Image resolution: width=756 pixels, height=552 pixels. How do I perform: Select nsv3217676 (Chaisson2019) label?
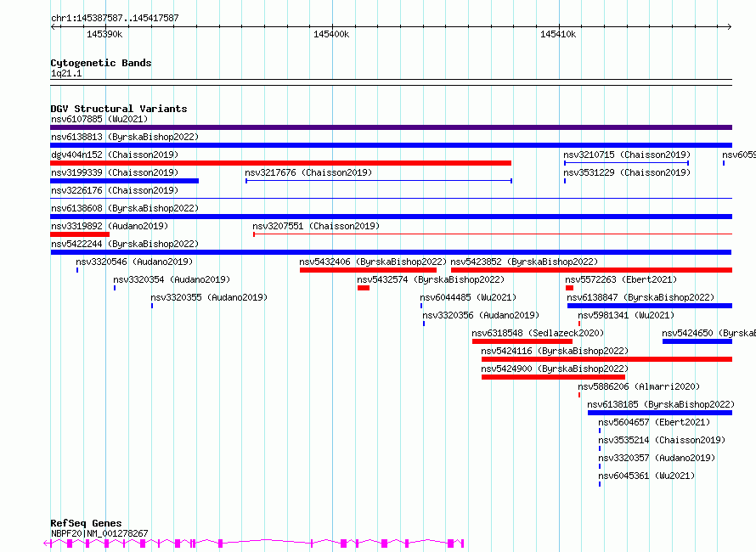point(308,172)
